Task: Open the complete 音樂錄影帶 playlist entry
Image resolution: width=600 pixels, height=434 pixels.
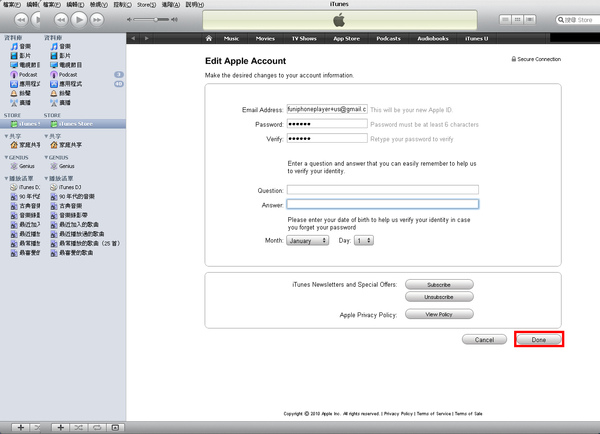Action: [69, 215]
